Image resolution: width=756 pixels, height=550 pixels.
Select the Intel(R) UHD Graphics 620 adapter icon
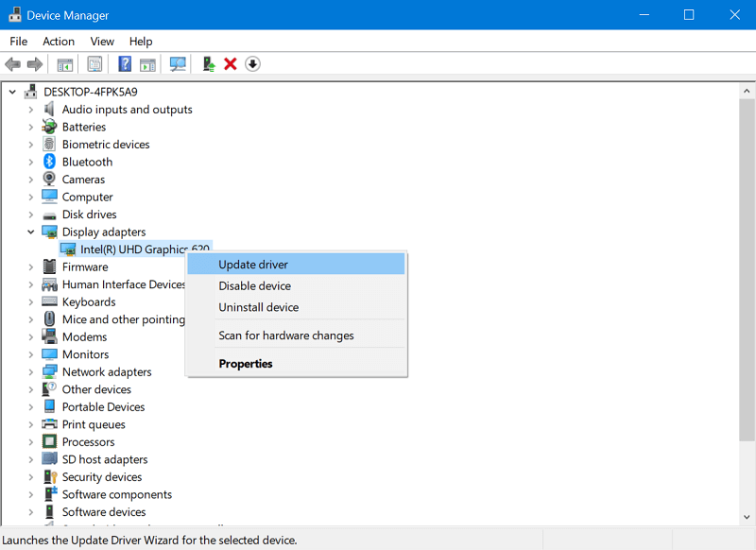click(x=68, y=249)
